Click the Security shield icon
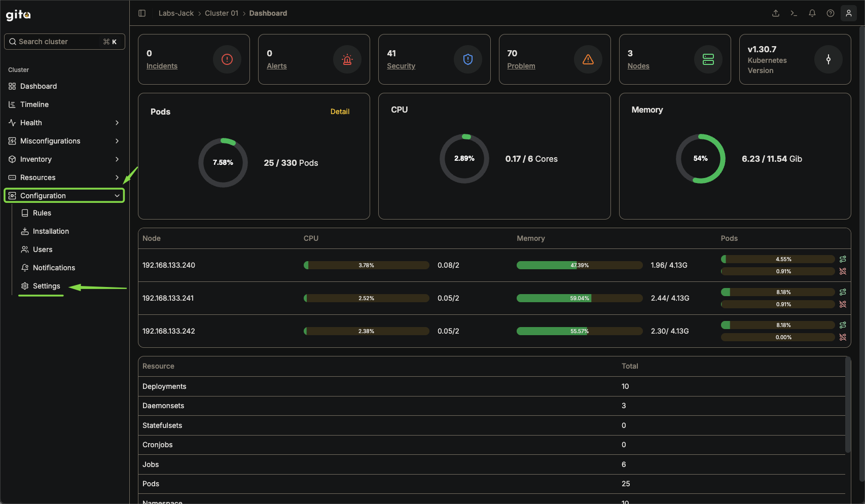Screen dimensions: 865x504 468,59
